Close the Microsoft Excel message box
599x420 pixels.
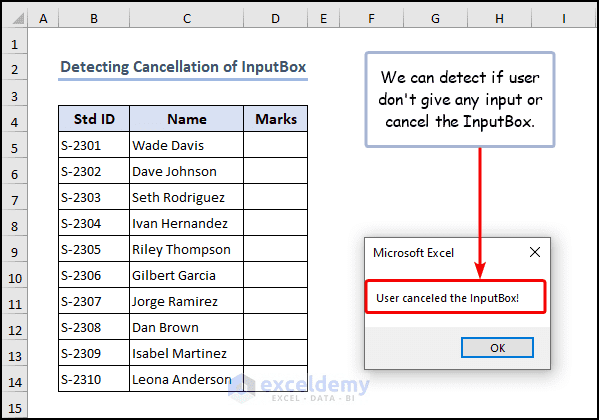tap(535, 252)
